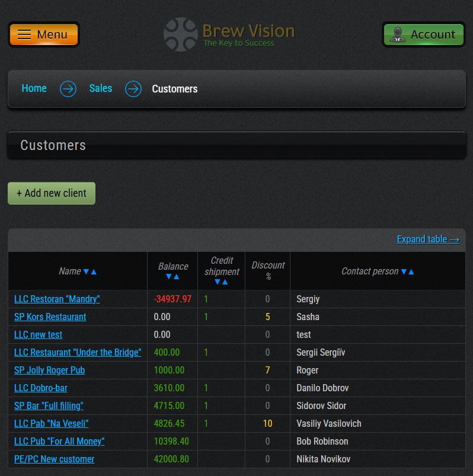This screenshot has height=476, width=473.
Task: Sort Credit shipment column descending arrow
Action: 218,282
